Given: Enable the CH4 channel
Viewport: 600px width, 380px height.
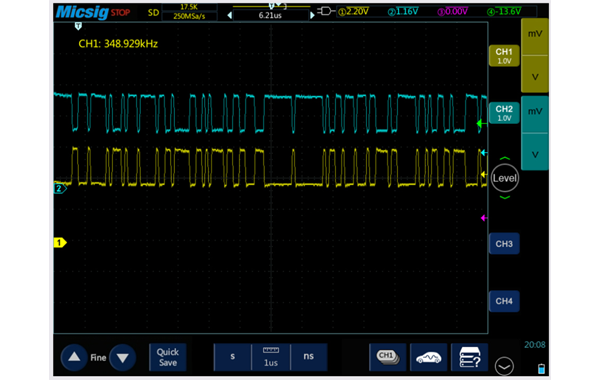Looking at the screenshot, I should coord(504,301).
